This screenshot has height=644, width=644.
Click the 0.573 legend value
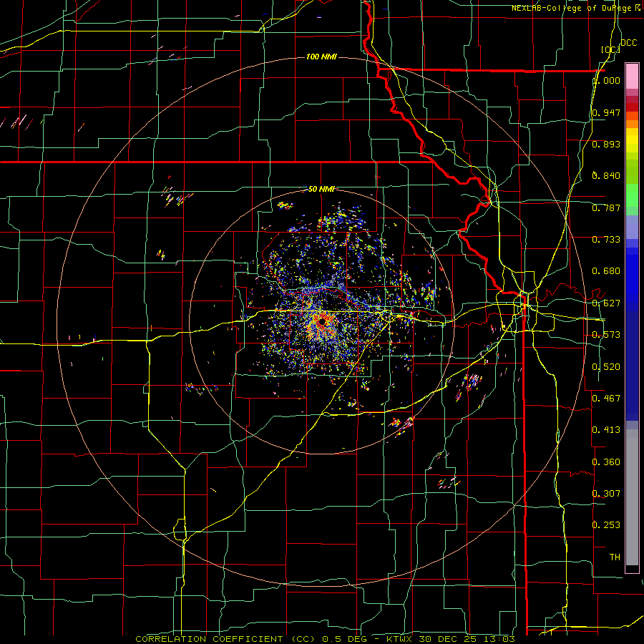pyautogui.click(x=606, y=335)
